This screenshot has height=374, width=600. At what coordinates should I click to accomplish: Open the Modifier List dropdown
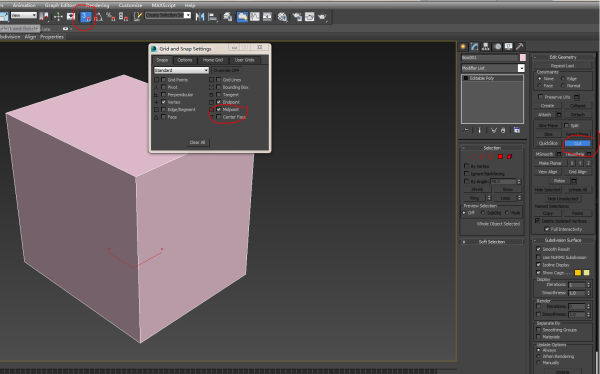tap(493, 68)
